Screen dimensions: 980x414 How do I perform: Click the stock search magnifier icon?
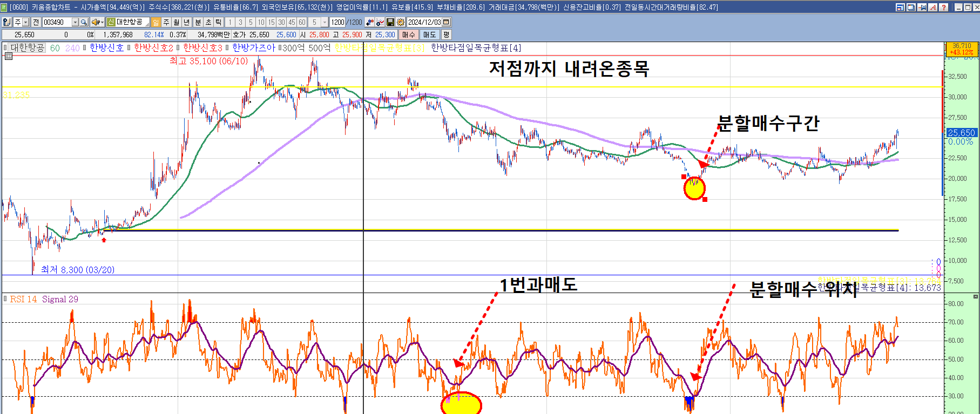point(84,22)
